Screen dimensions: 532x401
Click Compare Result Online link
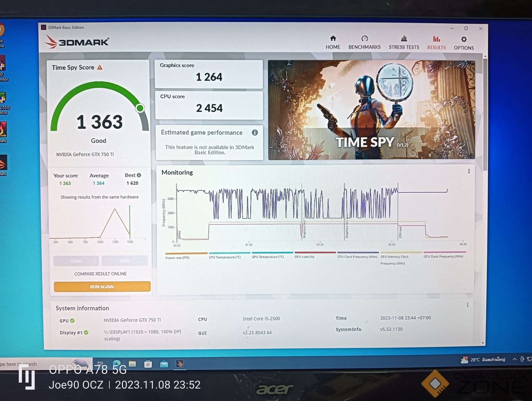(100, 274)
